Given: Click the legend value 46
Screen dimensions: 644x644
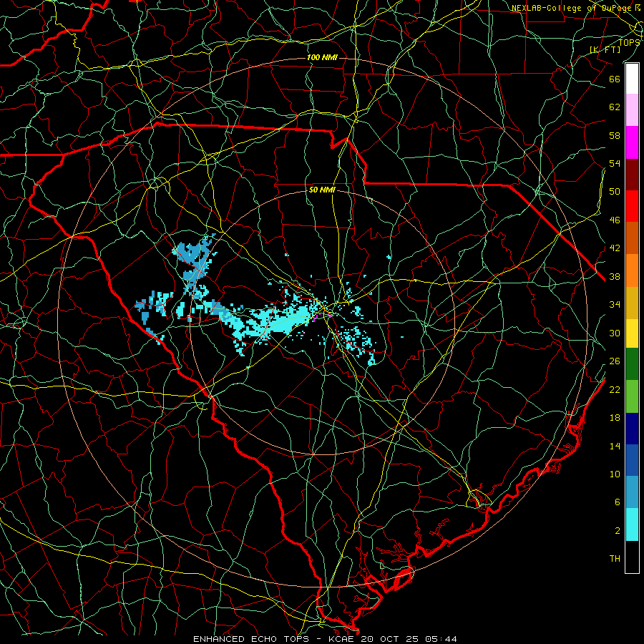Looking at the screenshot, I should tap(615, 220).
